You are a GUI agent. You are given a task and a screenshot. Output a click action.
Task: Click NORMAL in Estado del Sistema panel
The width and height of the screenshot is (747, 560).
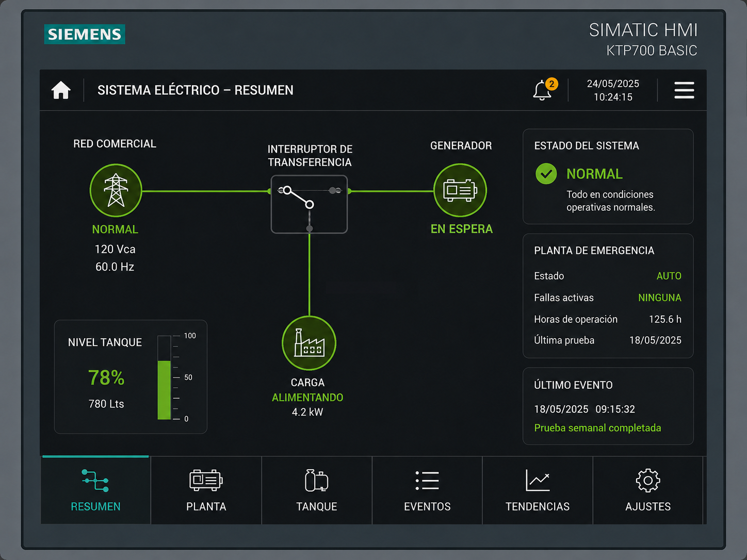coord(594,174)
